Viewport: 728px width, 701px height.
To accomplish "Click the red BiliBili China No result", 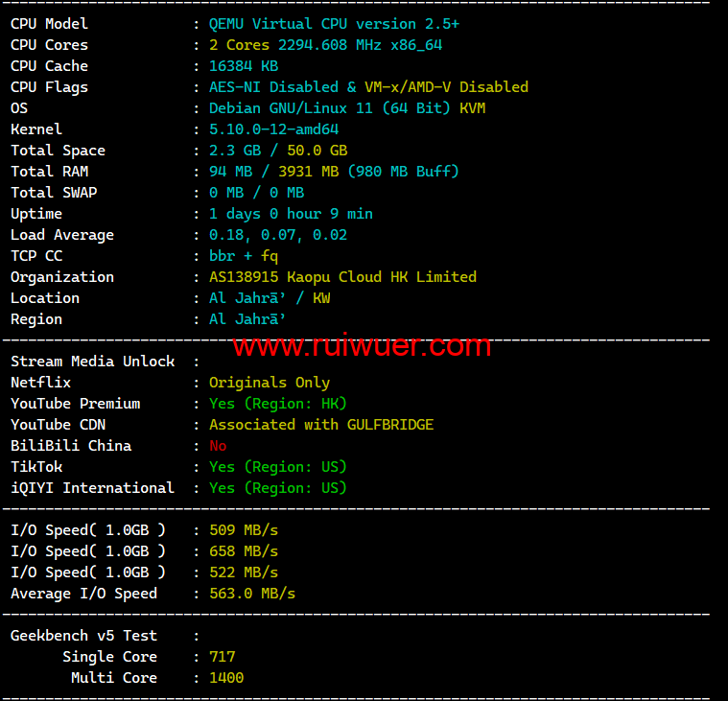I will click(x=218, y=446).
